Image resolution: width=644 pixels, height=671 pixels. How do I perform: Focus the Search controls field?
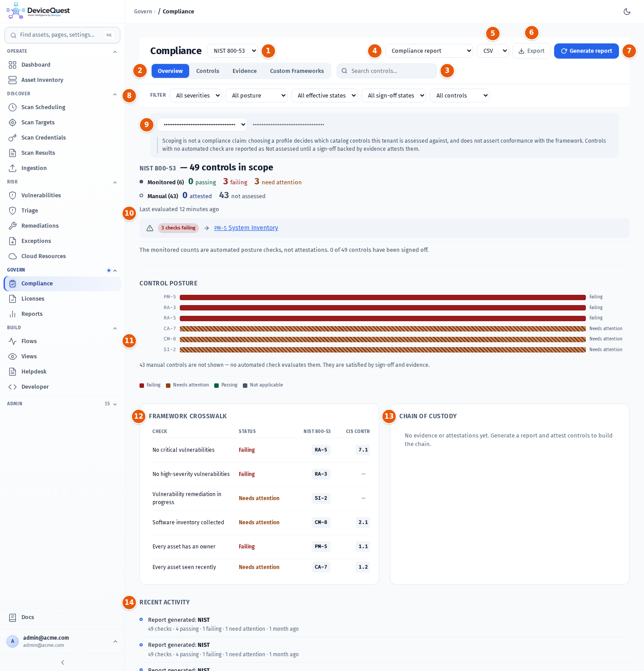[x=387, y=71]
